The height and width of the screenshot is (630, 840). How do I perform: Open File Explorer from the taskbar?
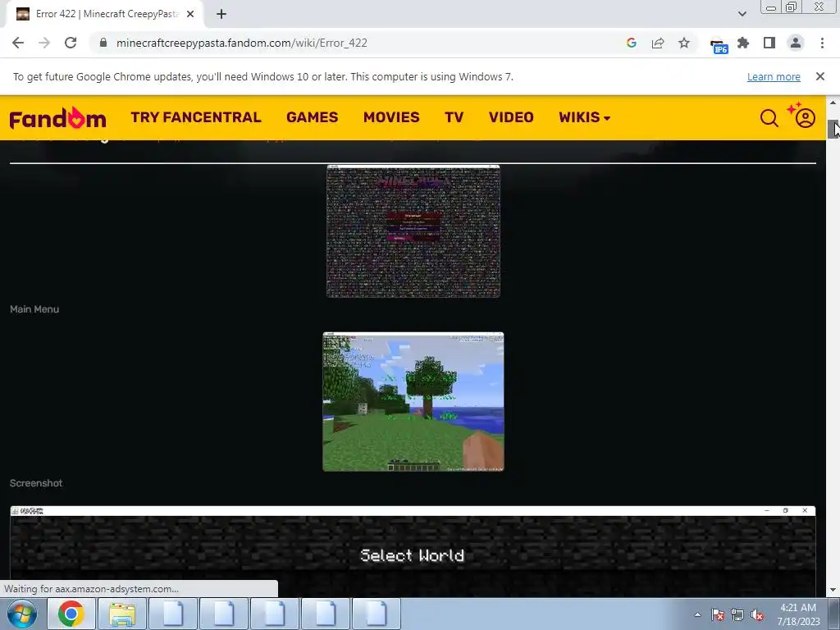coord(122,614)
